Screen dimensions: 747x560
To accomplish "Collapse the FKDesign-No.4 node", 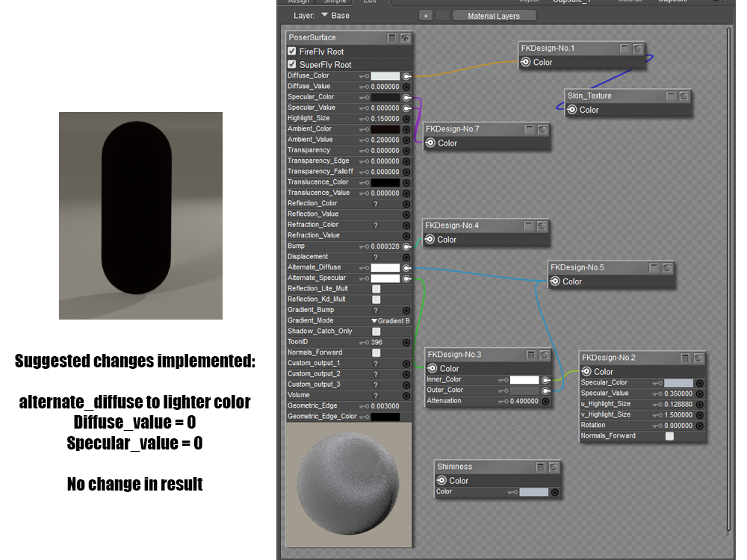I will (528, 225).
